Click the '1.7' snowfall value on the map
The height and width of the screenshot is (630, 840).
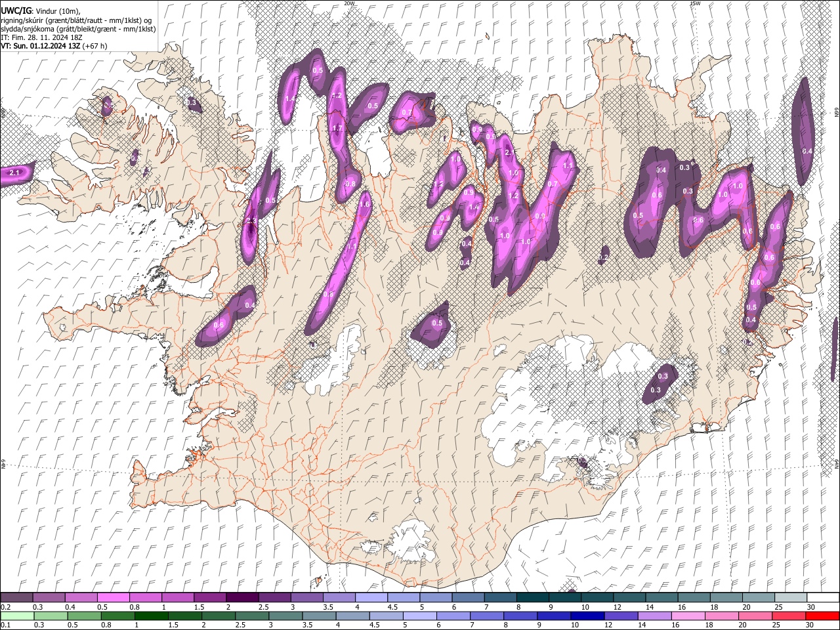tap(338, 128)
